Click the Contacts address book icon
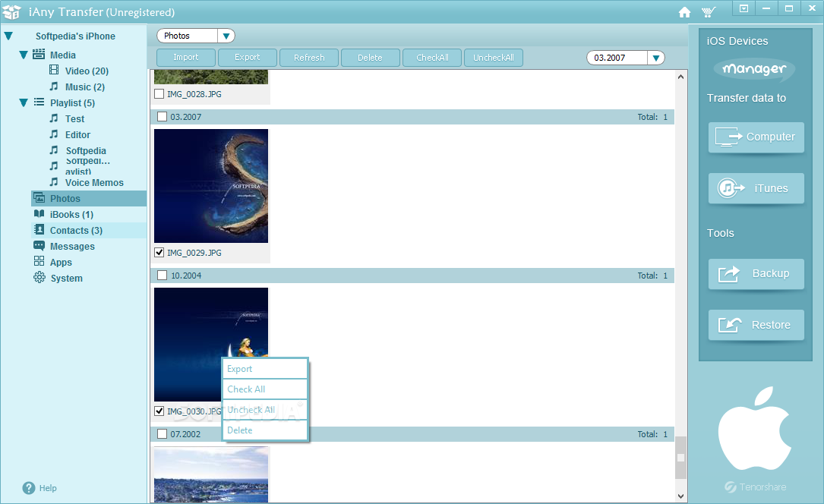The image size is (824, 504). tap(39, 229)
